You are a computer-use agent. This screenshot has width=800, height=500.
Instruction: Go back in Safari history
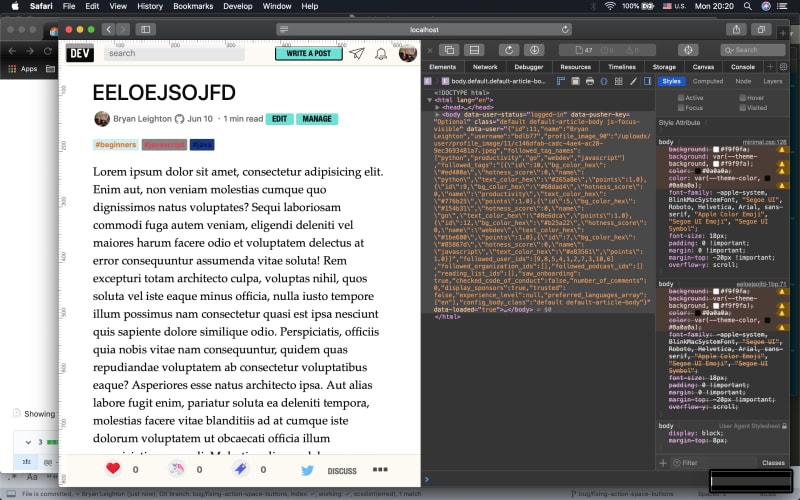click(x=109, y=30)
